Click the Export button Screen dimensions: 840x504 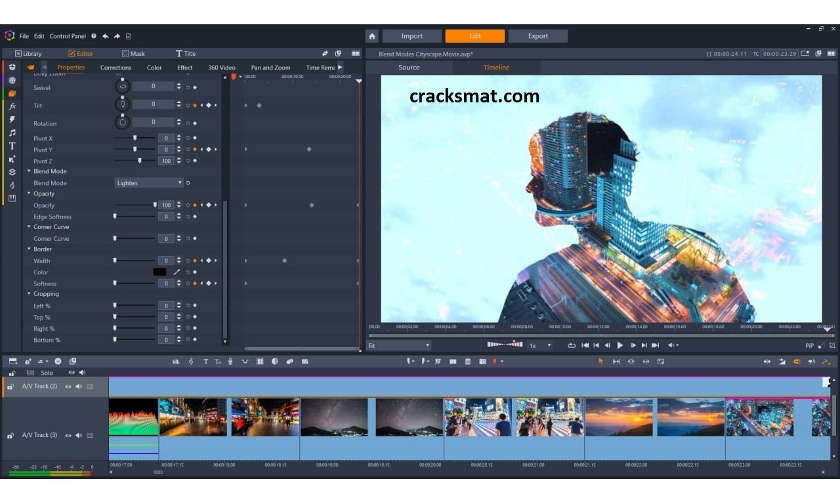pyautogui.click(x=538, y=36)
